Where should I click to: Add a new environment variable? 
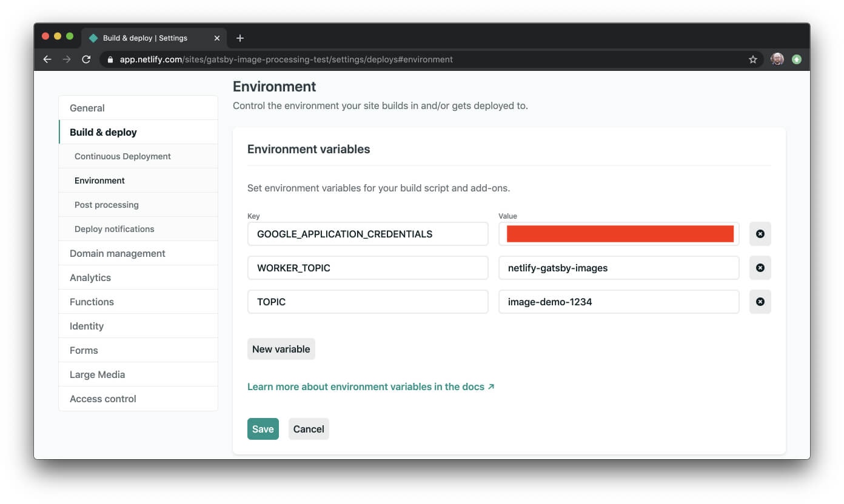(x=281, y=349)
